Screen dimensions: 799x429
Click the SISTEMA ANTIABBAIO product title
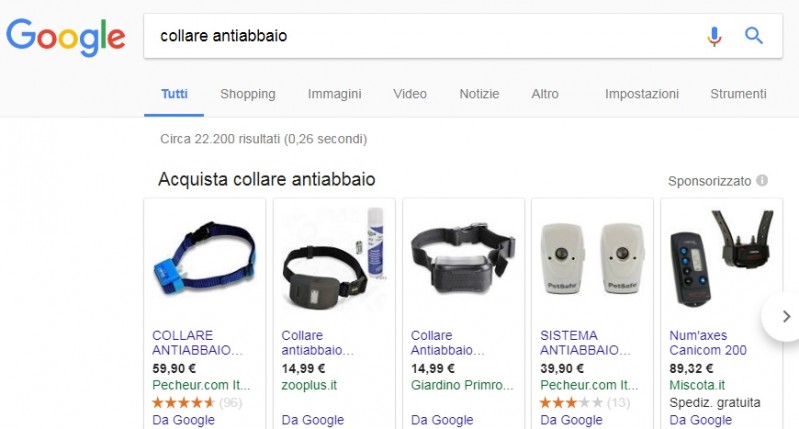click(x=585, y=343)
